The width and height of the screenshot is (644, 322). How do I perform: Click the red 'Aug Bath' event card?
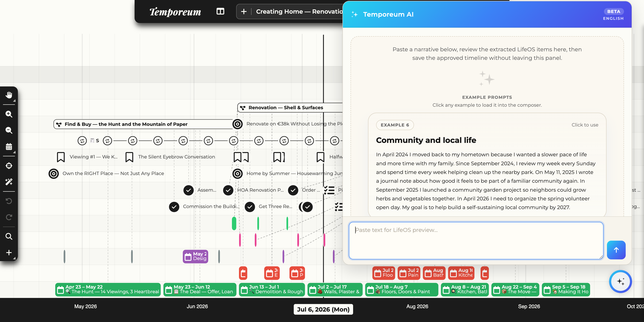click(434, 273)
